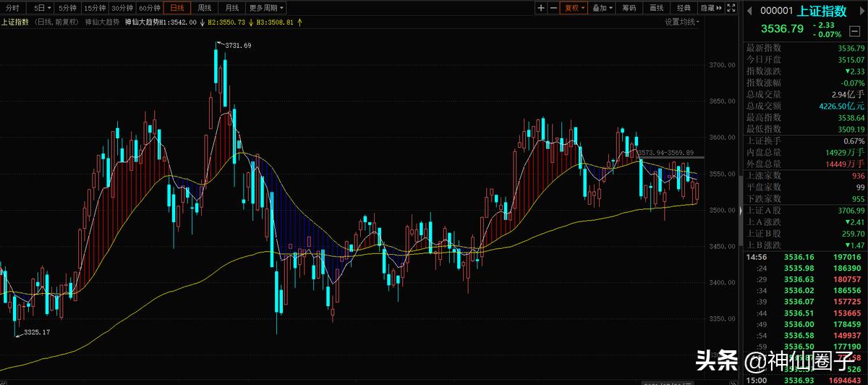Click the 15:00 closing tick row
868x385 pixels.
coord(805,379)
